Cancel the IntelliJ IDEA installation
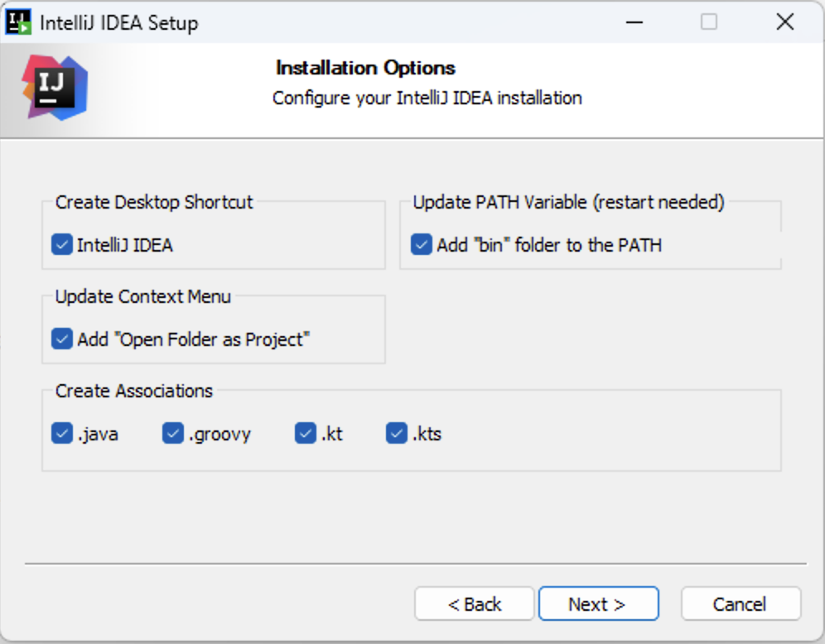Image resolution: width=825 pixels, height=644 pixels. pos(741,604)
